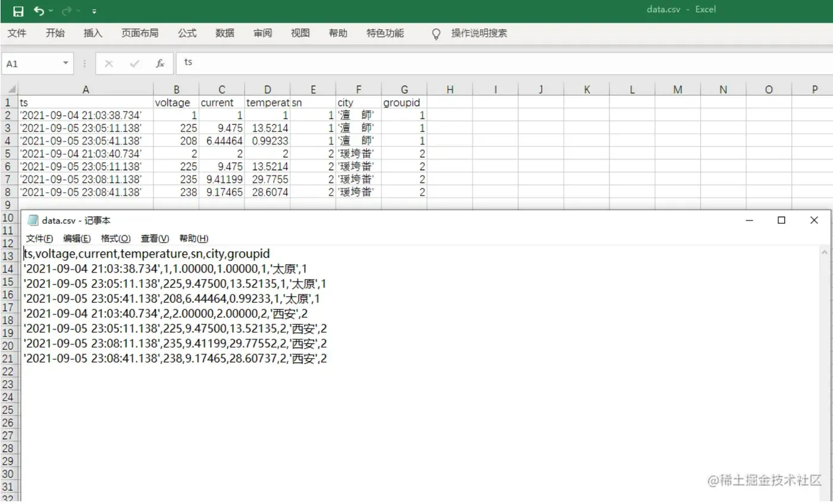Open the 公式 ribbon tab
Viewport: 833px width, 504px height.
pos(187,33)
